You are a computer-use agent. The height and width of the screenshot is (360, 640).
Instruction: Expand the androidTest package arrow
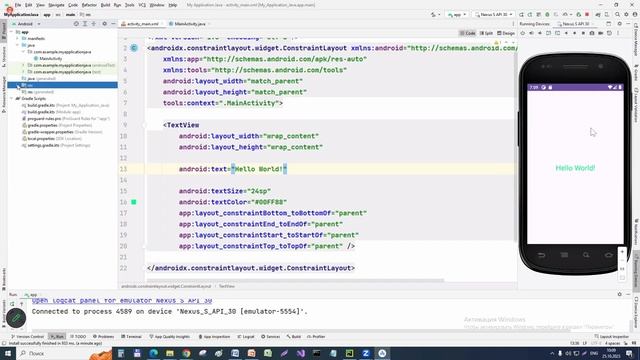[23, 65]
